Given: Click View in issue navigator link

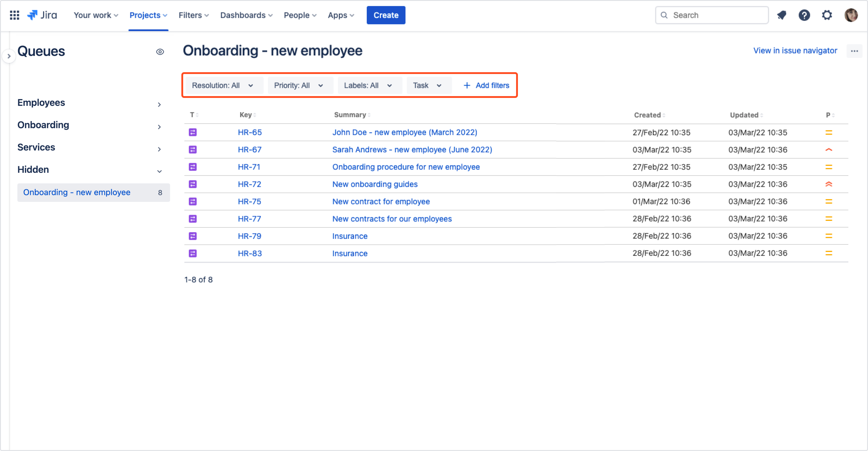Looking at the screenshot, I should tap(795, 51).
